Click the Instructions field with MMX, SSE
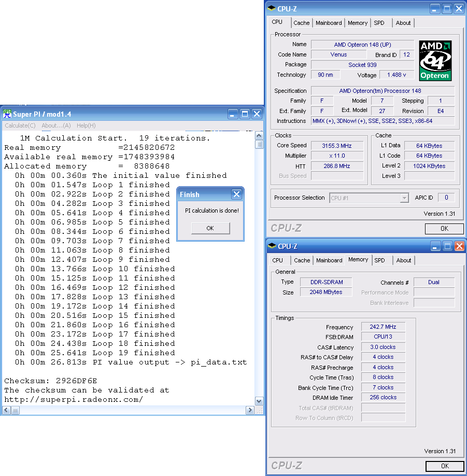Screen dimensions: 467x476 coord(383,121)
